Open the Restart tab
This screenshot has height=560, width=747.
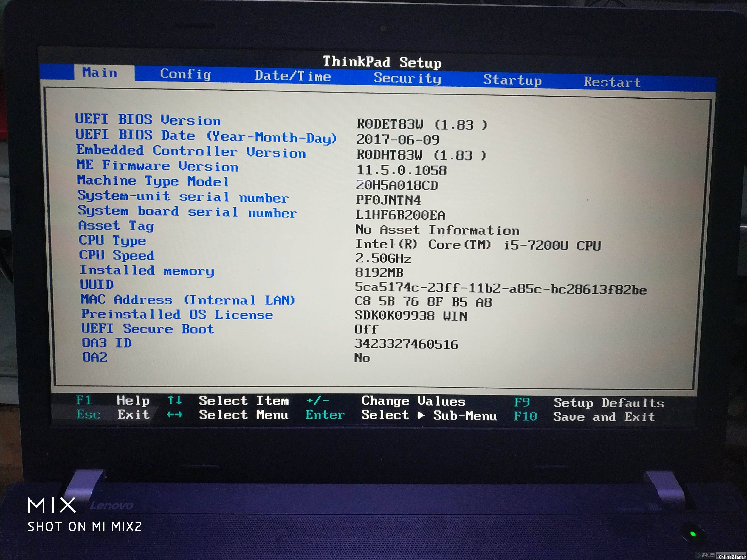pos(612,82)
